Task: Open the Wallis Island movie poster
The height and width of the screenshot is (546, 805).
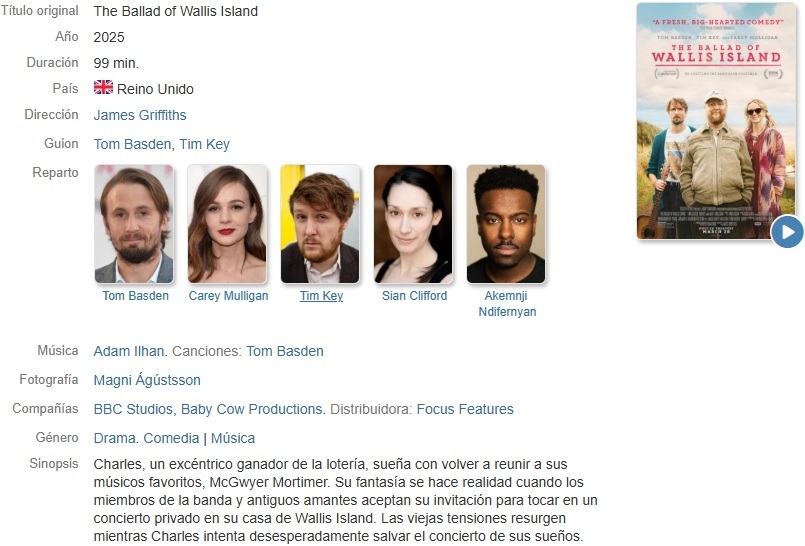Action: tap(716, 121)
